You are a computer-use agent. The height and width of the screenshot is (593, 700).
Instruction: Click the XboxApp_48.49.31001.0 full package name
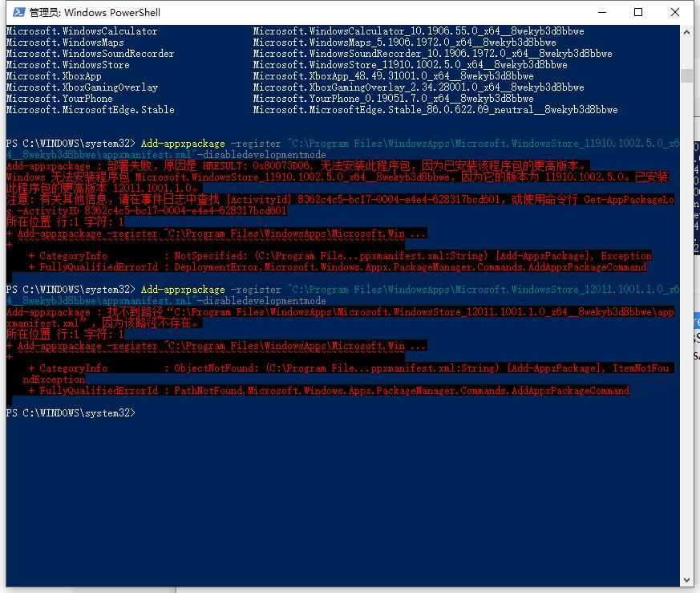pyautogui.click(x=394, y=76)
